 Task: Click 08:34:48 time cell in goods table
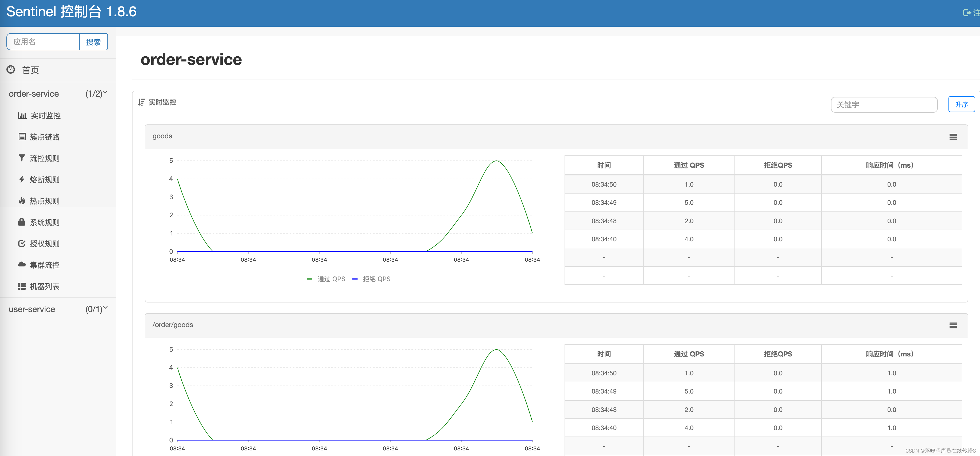(604, 221)
